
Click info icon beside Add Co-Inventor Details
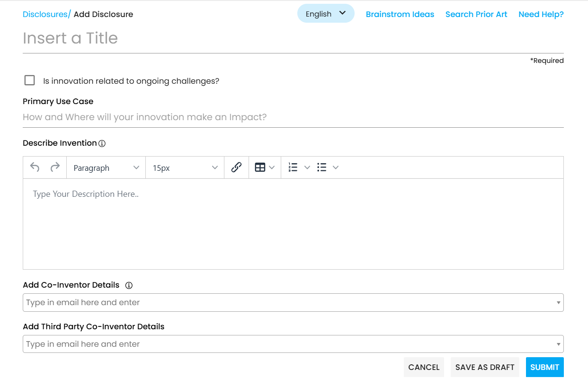click(x=129, y=285)
